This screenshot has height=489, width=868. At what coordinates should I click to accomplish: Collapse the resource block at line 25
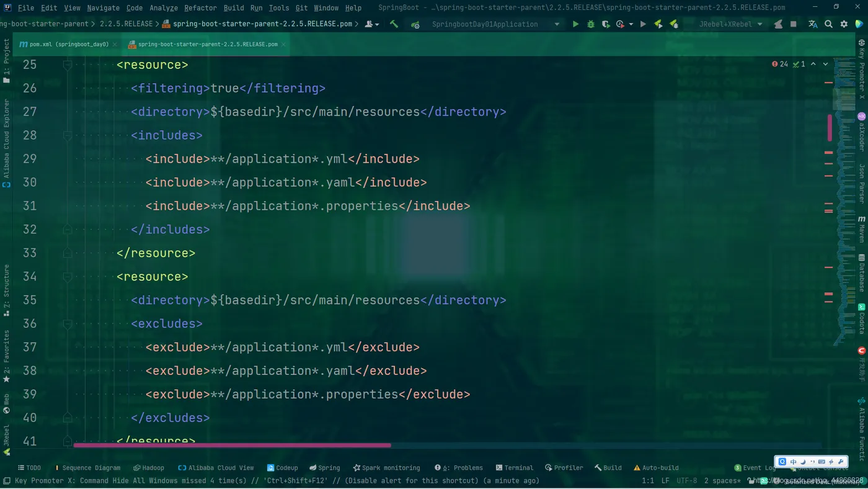tap(68, 65)
